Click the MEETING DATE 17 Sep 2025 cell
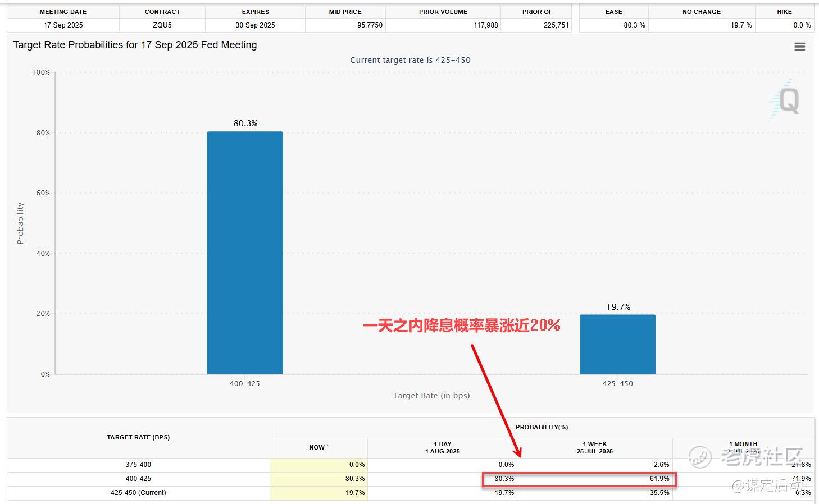 pyautogui.click(x=63, y=25)
